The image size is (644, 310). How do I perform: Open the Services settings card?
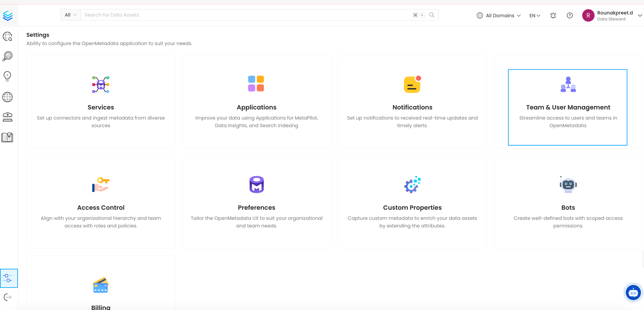point(101,101)
